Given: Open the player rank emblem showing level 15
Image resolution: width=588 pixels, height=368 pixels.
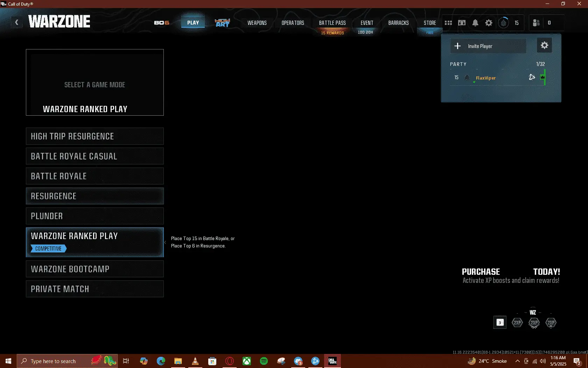Looking at the screenshot, I should pyautogui.click(x=504, y=23).
